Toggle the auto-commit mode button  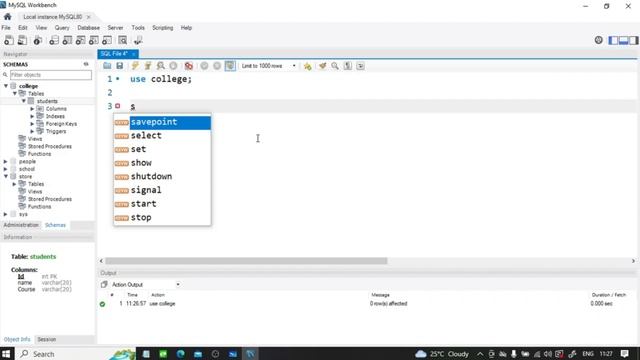230,66
